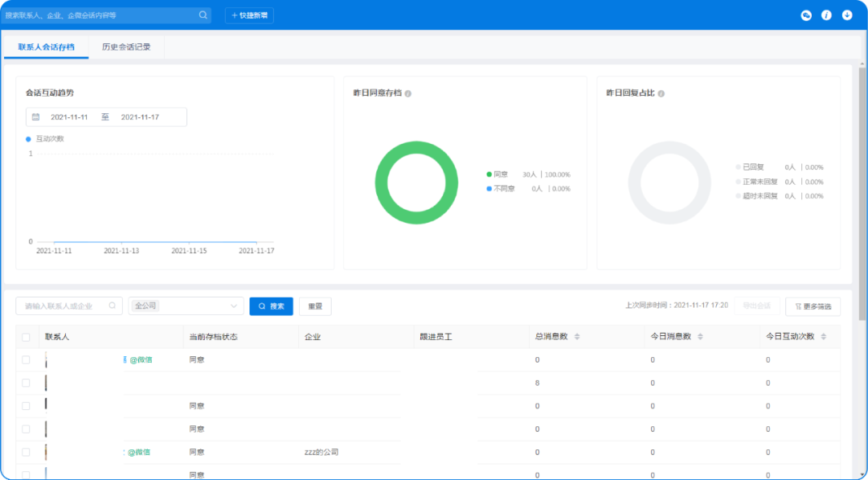
Task: Click the total messages value 8
Action: 537,383
